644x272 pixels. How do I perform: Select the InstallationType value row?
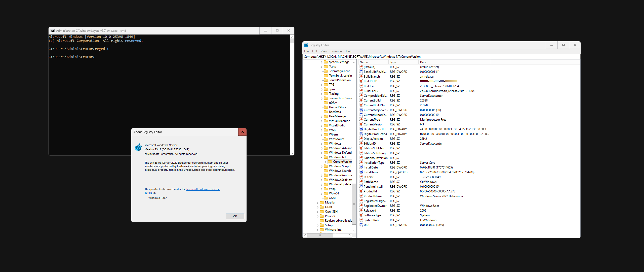pos(425,163)
